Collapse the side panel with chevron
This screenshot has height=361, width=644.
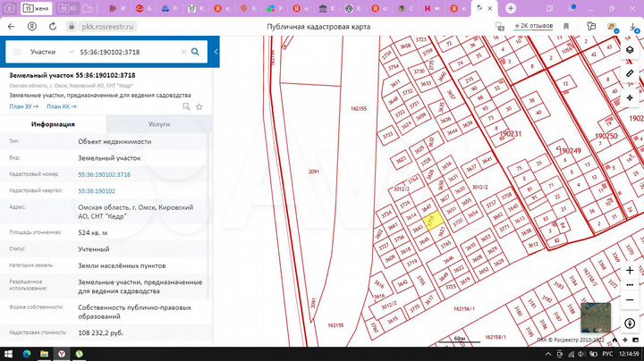[216, 52]
